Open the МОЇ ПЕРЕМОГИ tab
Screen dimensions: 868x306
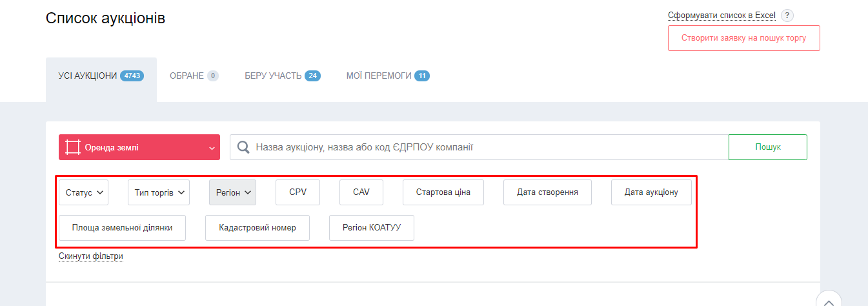click(387, 76)
